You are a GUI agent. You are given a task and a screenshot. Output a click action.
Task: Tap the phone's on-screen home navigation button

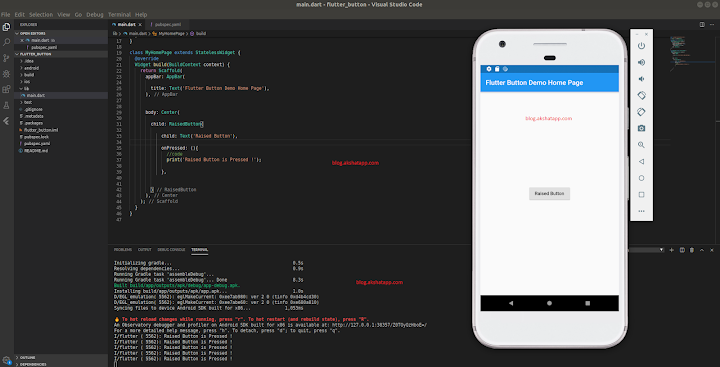click(549, 303)
